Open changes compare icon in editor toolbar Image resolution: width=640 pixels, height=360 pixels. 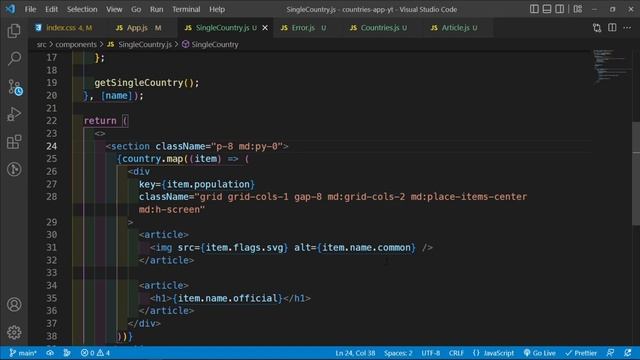597,28
